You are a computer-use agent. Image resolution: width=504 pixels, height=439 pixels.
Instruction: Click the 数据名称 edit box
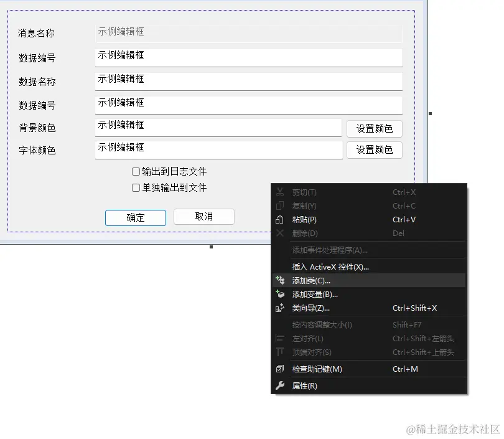coord(249,82)
